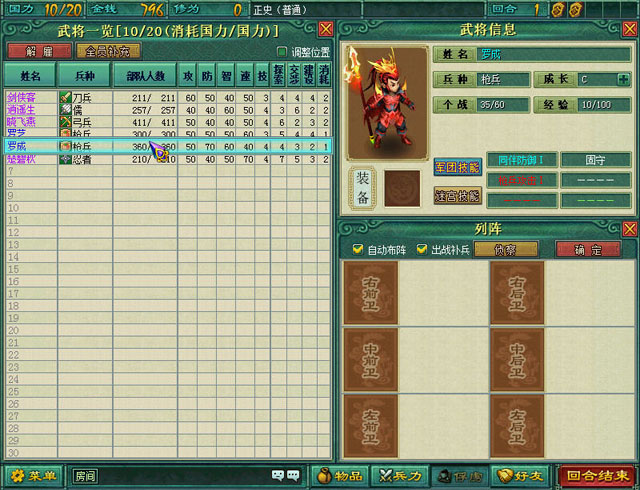
Task: Toggle the 自动布阵 checkbox
Action: [x=358, y=249]
